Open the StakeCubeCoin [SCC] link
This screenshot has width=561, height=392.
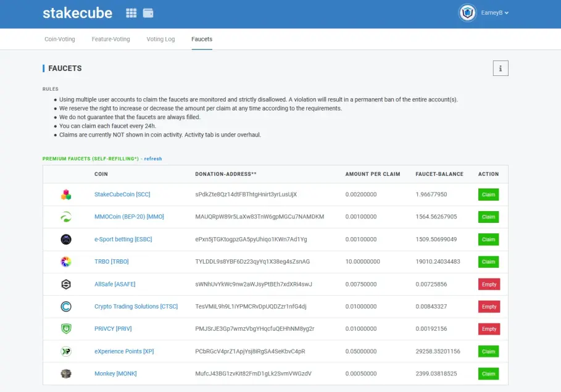(122, 194)
